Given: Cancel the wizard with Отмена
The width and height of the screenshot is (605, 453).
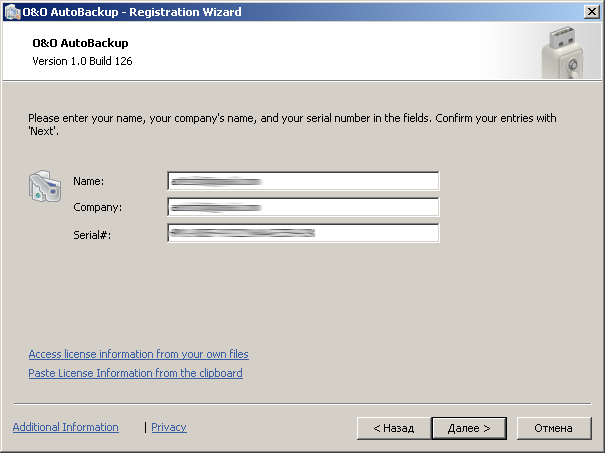Looking at the screenshot, I should point(553,428).
